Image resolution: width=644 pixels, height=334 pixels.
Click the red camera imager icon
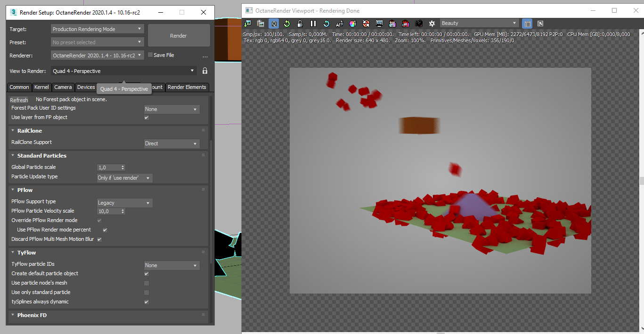click(x=406, y=23)
